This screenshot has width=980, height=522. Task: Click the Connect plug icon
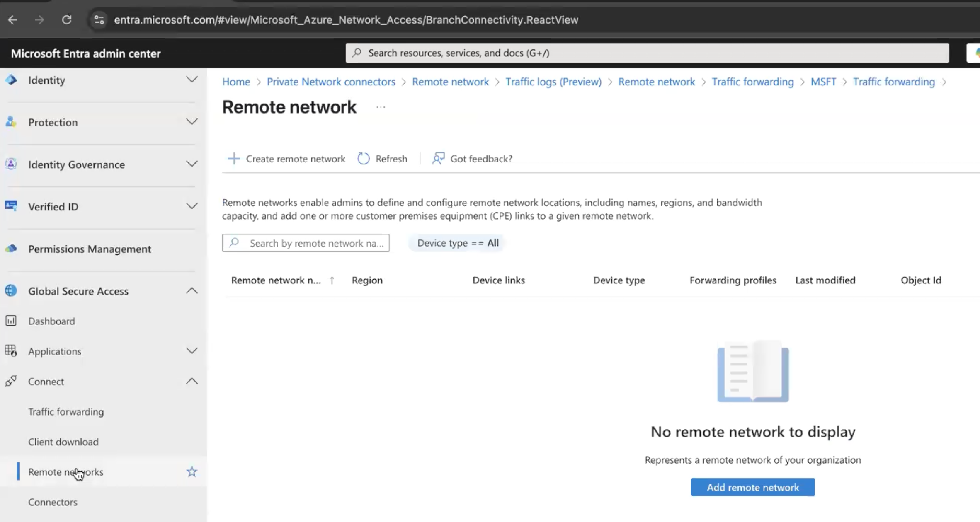11,381
